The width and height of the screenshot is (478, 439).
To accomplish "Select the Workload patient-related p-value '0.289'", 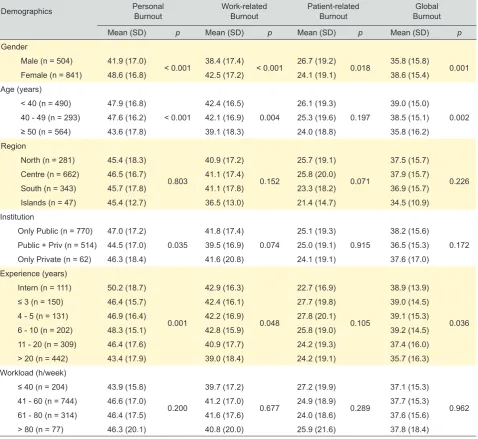I will 360,408.
